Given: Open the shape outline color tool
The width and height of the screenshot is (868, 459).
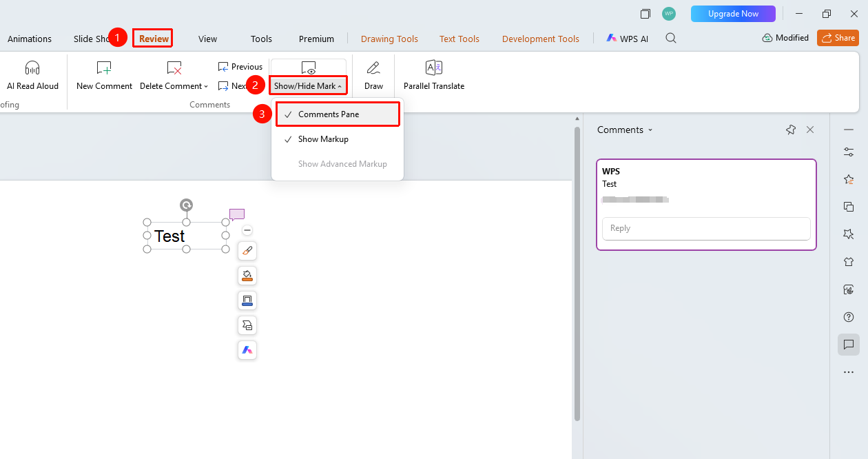Looking at the screenshot, I should pyautogui.click(x=247, y=300).
